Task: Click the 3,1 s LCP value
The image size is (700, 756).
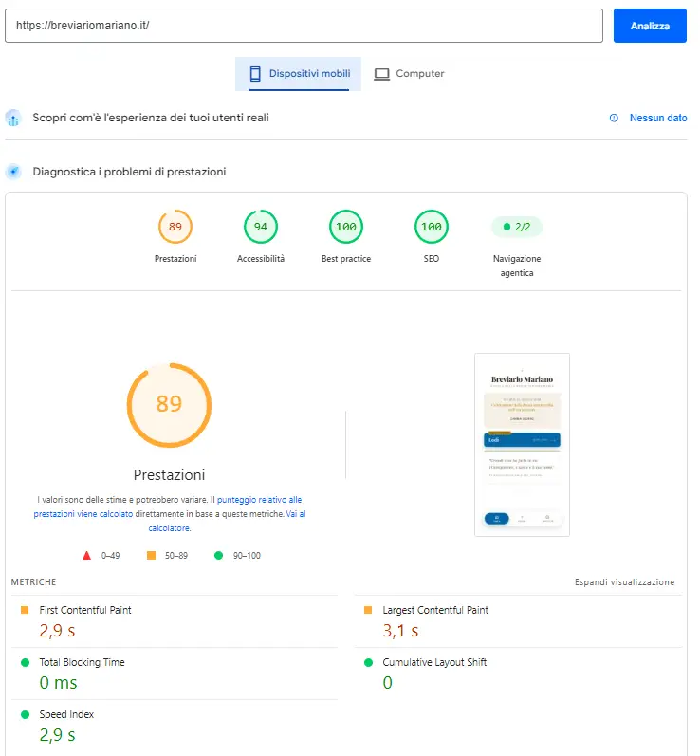Action: pos(400,631)
